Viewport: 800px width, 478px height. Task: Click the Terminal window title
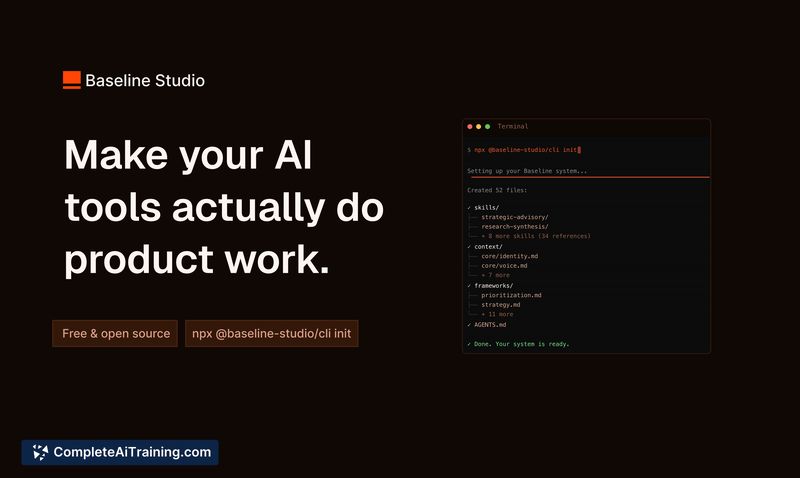pyautogui.click(x=513, y=127)
